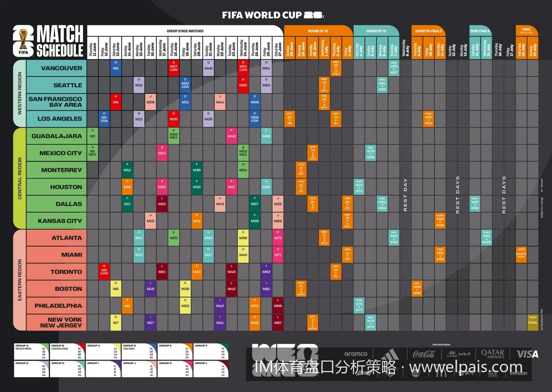Click the M103 Bronze Final cell
This screenshot has width=552, height=392.
tap(521, 255)
